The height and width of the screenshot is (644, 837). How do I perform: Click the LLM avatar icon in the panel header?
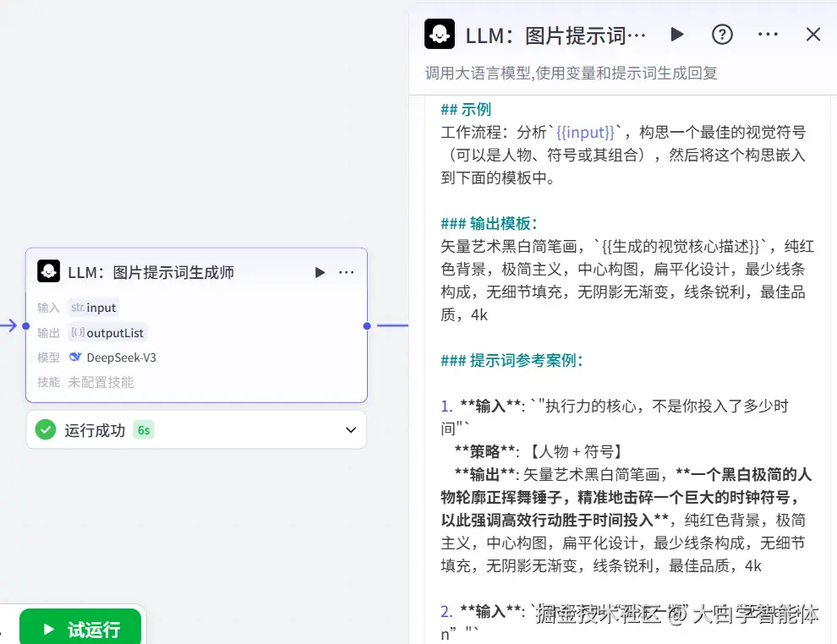pyautogui.click(x=440, y=34)
